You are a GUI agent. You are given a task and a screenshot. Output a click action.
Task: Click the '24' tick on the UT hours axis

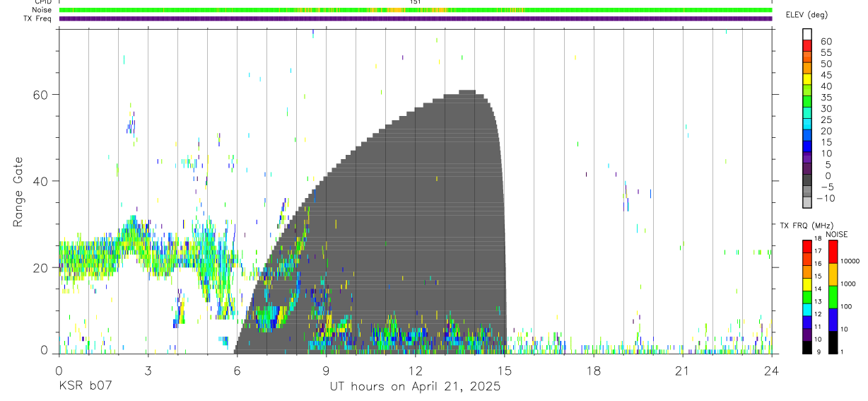pos(771,370)
